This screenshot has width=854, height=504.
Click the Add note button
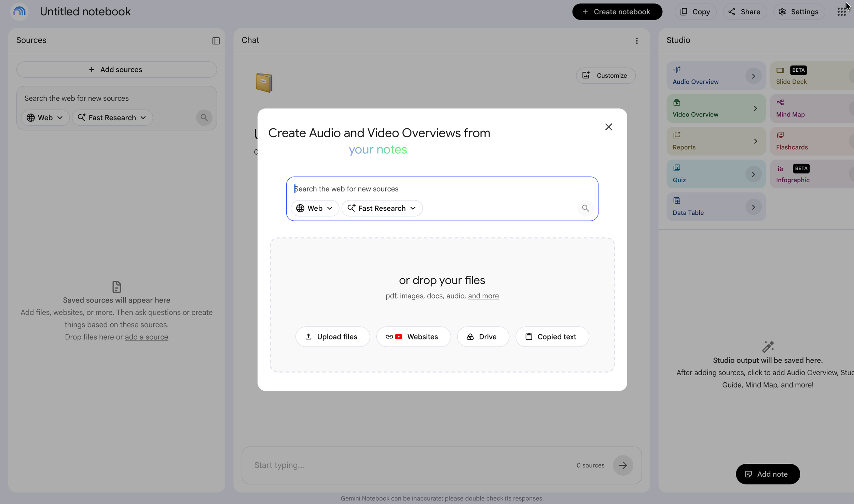[768, 474]
